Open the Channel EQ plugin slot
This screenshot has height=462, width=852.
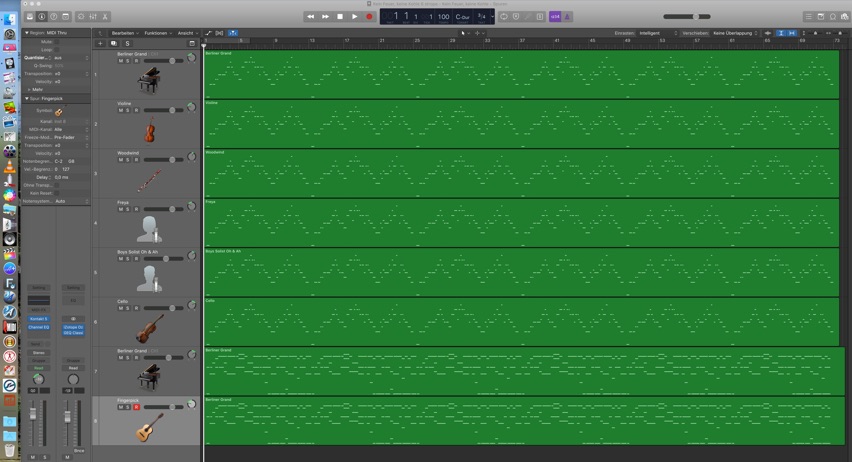[39, 327]
